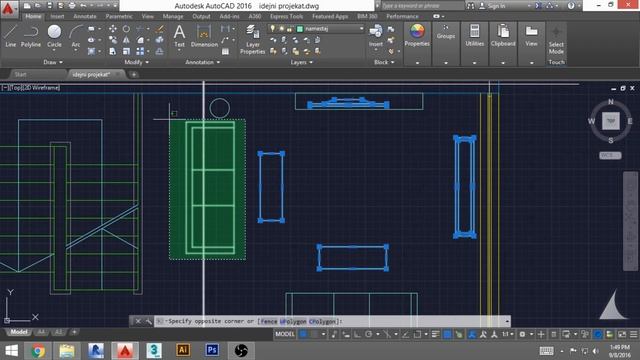Click the keyword search field

coord(422,6)
